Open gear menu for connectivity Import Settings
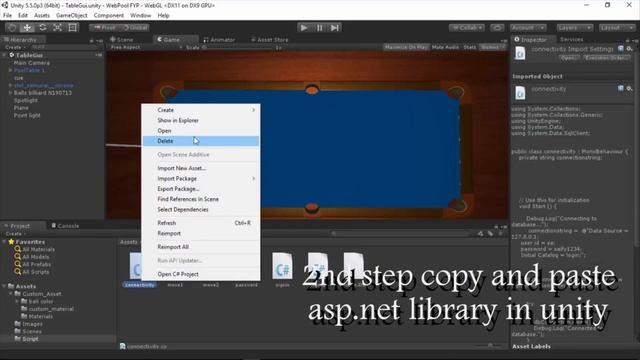640x360 pixels. coord(629,49)
